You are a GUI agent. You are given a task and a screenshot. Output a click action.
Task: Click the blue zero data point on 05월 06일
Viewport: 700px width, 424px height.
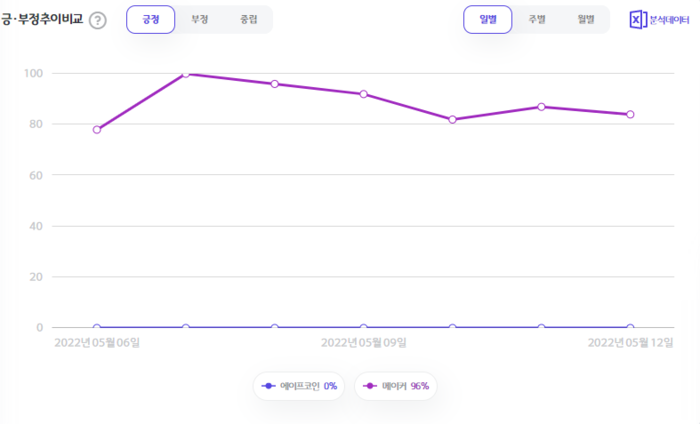coord(97,327)
